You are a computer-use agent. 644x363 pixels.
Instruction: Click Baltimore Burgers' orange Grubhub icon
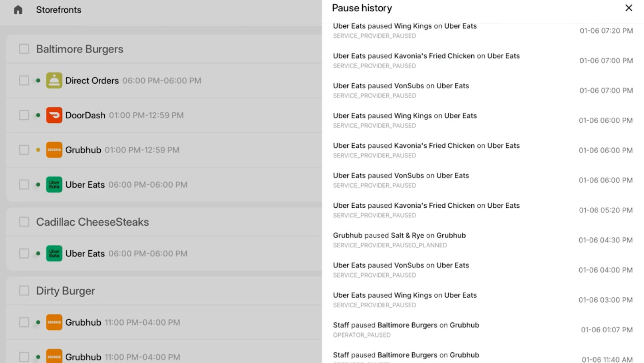click(x=54, y=150)
